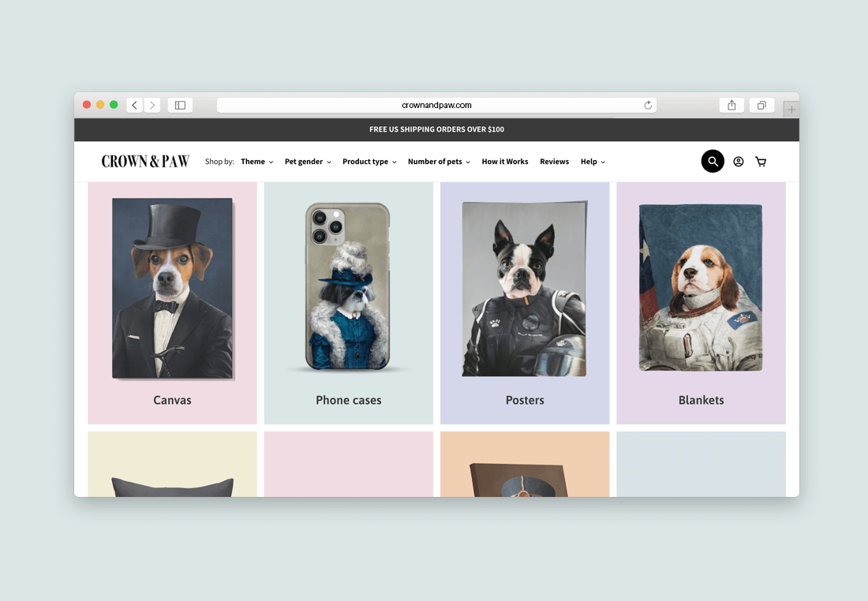Click the crownandpaw.com address bar
Image resolution: width=868 pixels, height=601 pixels.
click(436, 105)
